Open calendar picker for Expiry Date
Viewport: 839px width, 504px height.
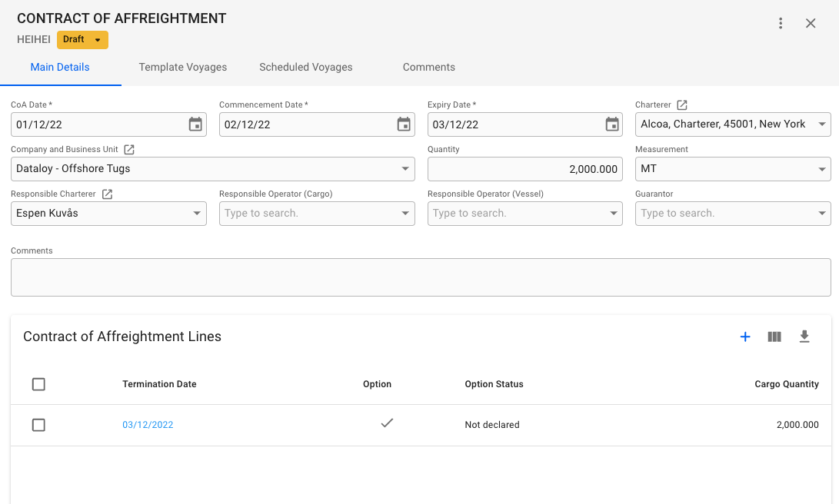(612, 124)
